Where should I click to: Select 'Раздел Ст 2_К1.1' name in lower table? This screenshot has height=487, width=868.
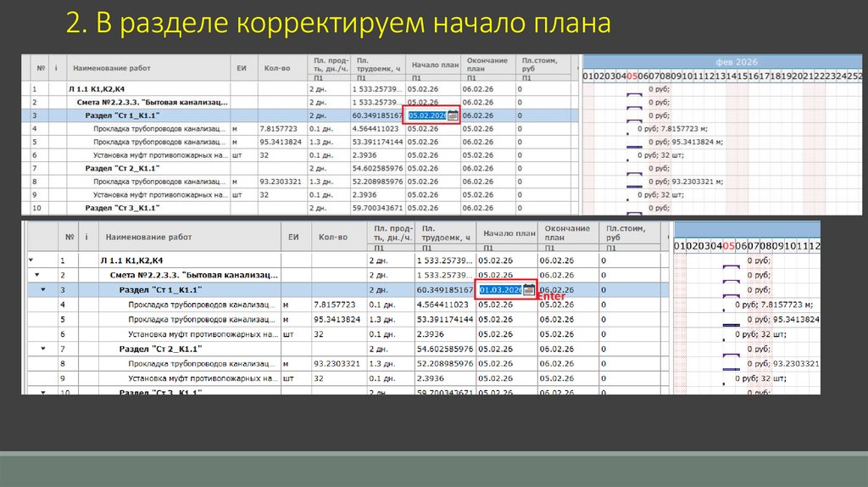coord(160,349)
